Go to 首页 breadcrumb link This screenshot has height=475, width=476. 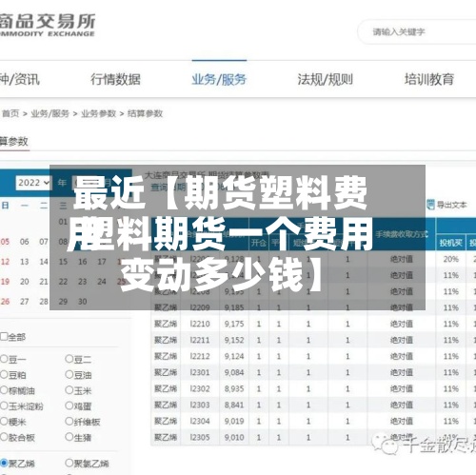10,113
